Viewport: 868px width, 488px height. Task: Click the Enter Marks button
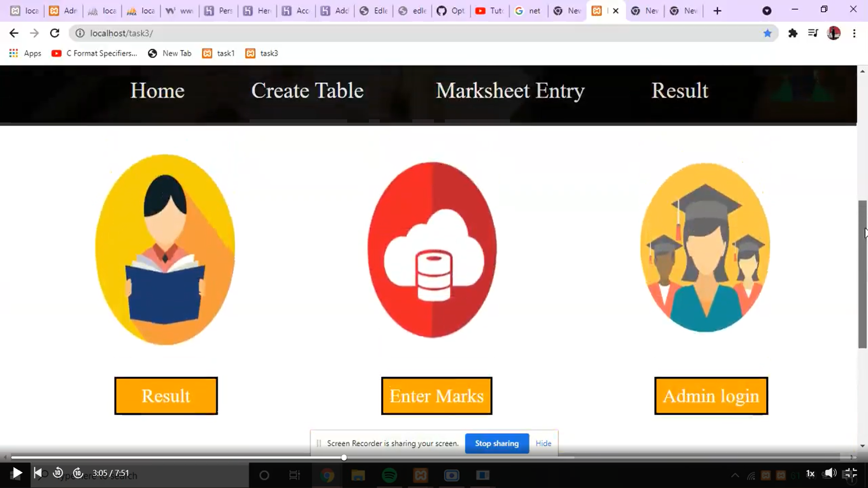pyautogui.click(x=437, y=396)
